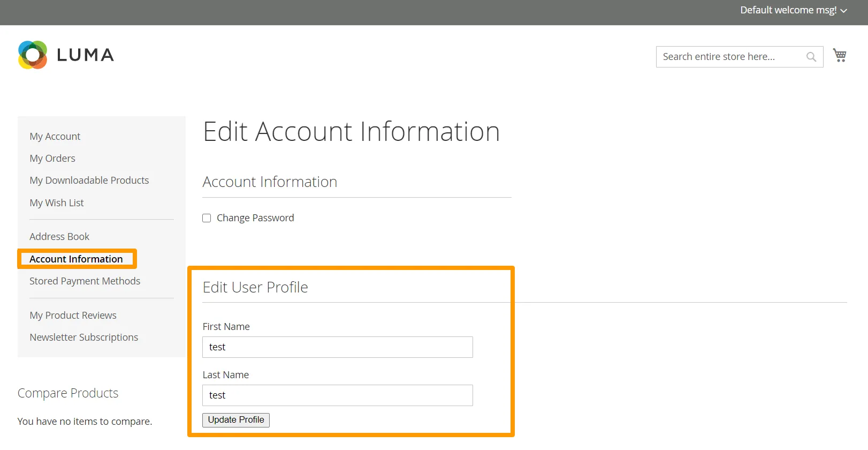Select Account Information in sidebar
The height and width of the screenshot is (450, 868).
(x=76, y=259)
